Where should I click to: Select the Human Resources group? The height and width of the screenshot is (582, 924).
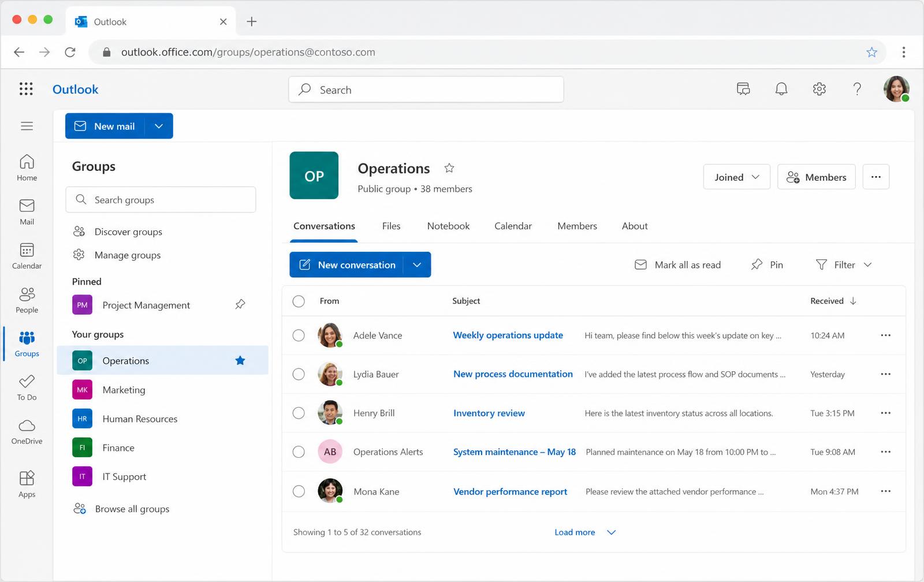pos(163,419)
